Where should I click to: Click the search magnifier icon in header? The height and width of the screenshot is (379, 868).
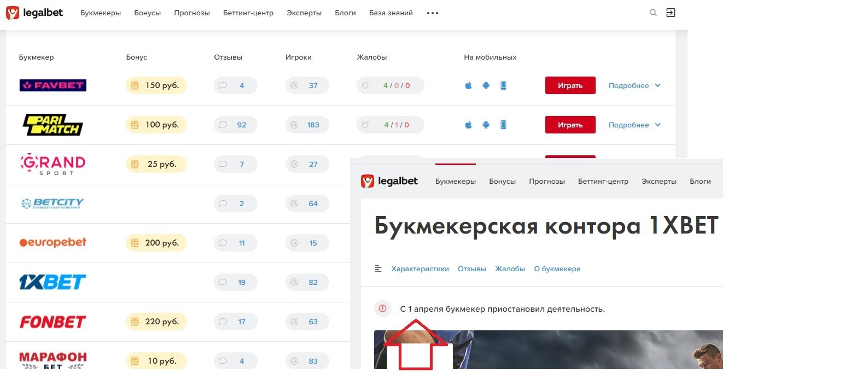click(653, 13)
